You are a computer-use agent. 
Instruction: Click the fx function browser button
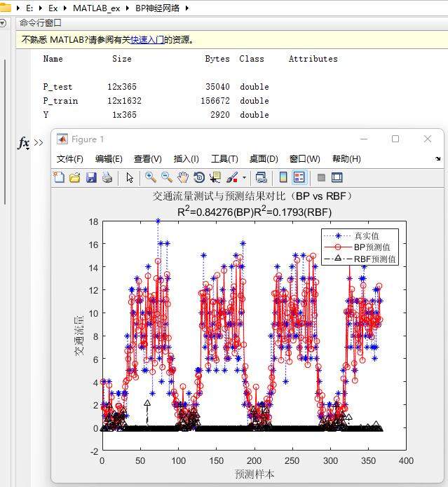tap(23, 143)
